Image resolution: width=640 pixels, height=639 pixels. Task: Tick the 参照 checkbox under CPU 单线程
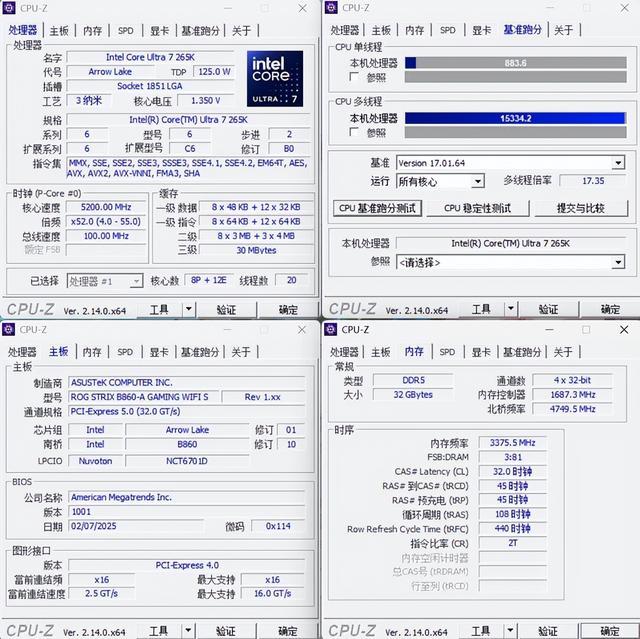[x=354, y=77]
